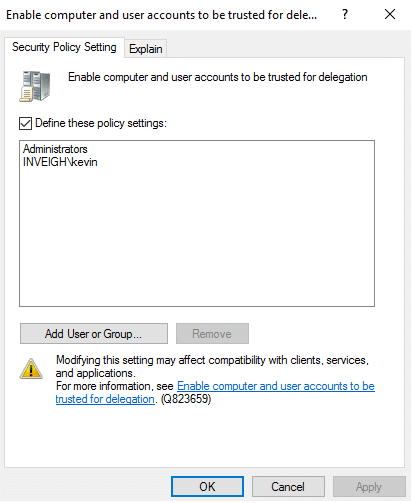Click the Remove button
This screenshot has width=412, height=503.
pyautogui.click(x=212, y=334)
